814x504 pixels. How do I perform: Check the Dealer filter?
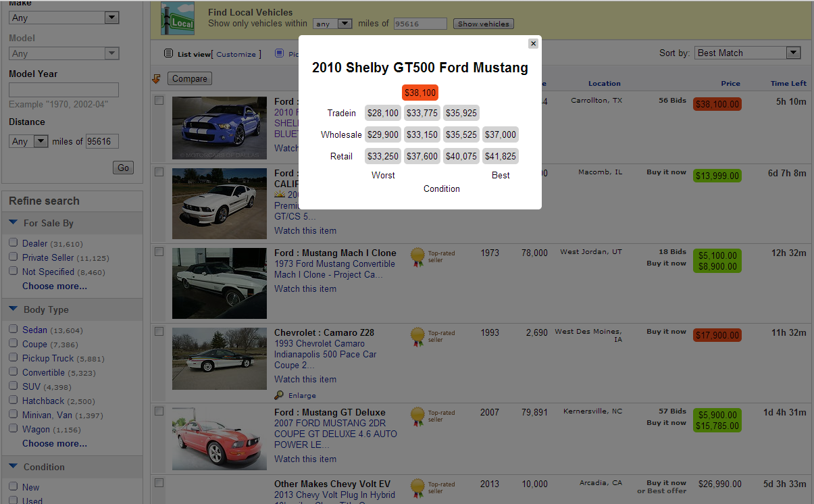coord(13,243)
